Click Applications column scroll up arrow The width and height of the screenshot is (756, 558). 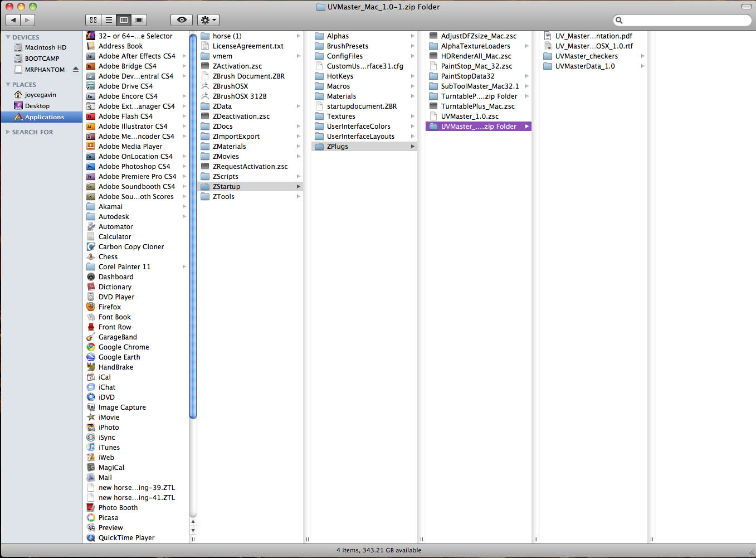(193, 522)
